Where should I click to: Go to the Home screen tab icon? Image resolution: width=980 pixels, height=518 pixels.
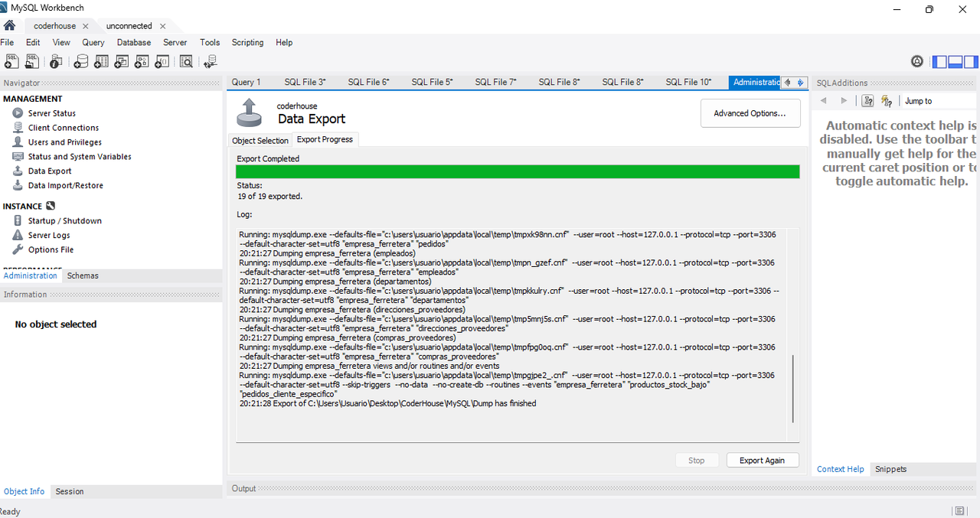tap(9, 25)
